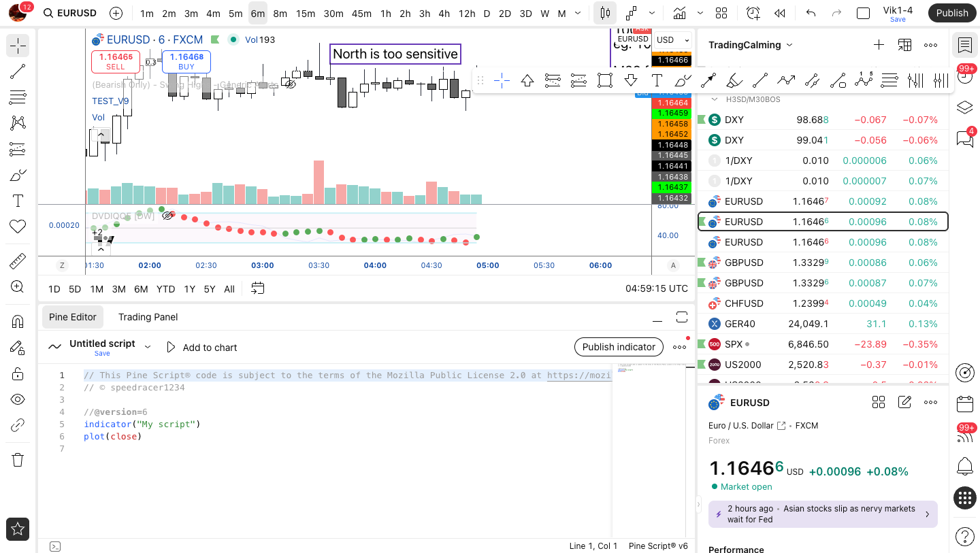
Task: Click the Create Alert clock icon
Action: pos(753,13)
